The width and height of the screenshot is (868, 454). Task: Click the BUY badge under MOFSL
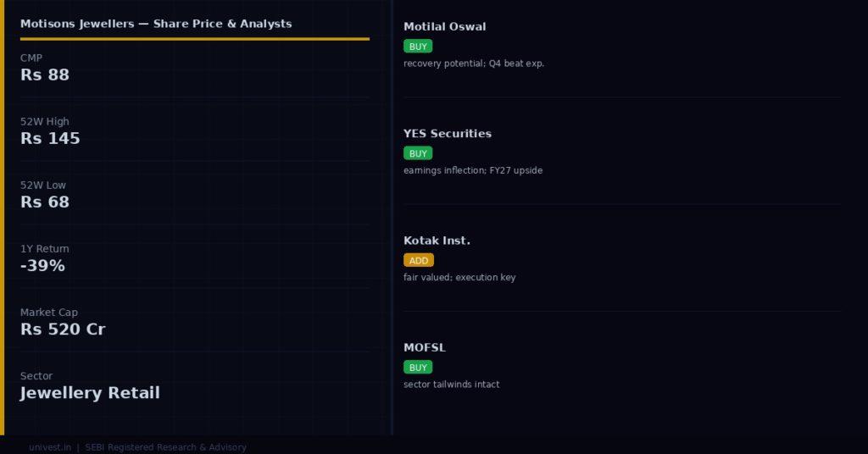tap(418, 368)
